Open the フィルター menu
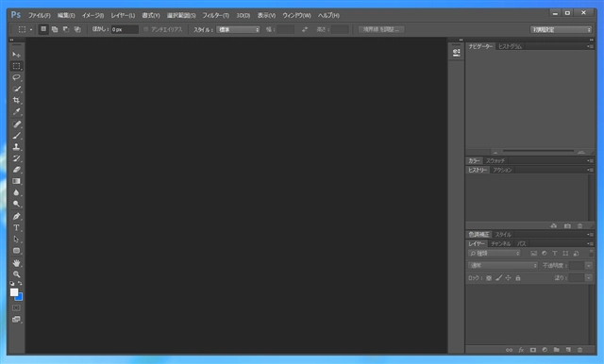Viewport: 604px width, 364px height. (x=216, y=15)
